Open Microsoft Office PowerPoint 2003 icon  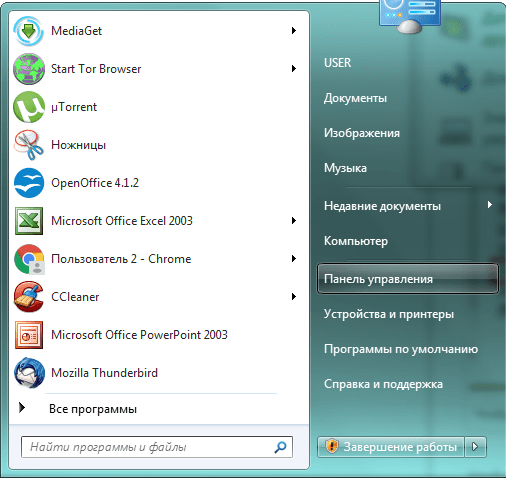(x=29, y=335)
